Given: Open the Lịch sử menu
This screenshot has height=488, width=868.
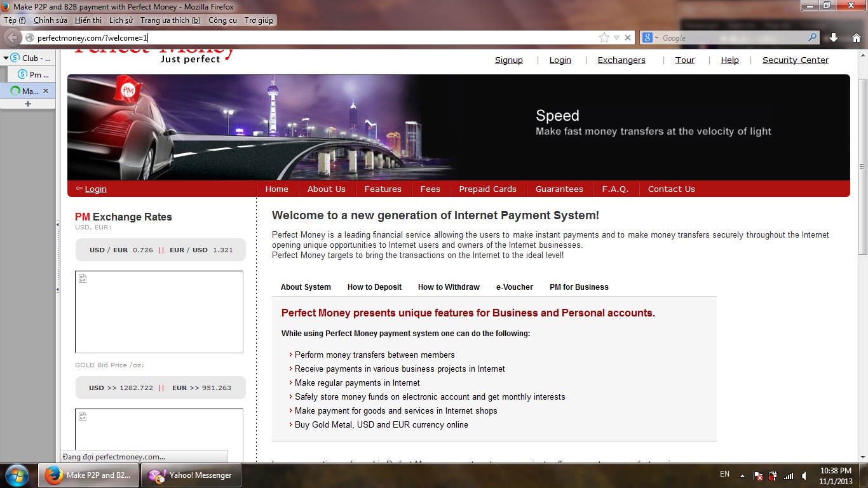Looking at the screenshot, I should click(x=121, y=20).
